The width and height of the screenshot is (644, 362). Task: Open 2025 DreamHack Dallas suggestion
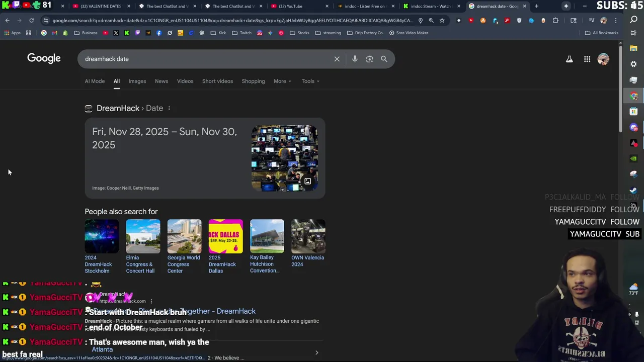(225, 246)
